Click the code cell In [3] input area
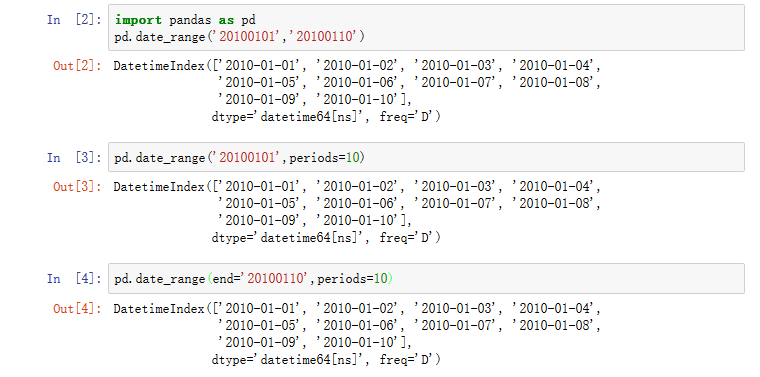 click(426, 157)
